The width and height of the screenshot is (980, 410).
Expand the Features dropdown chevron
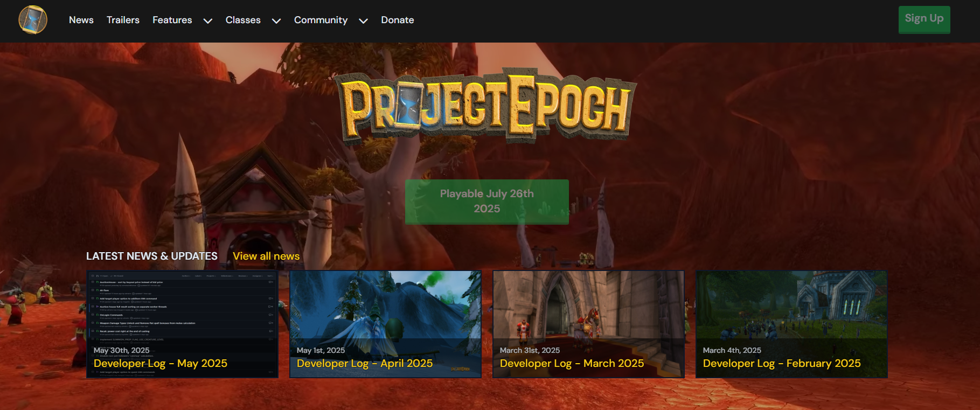pos(208,21)
